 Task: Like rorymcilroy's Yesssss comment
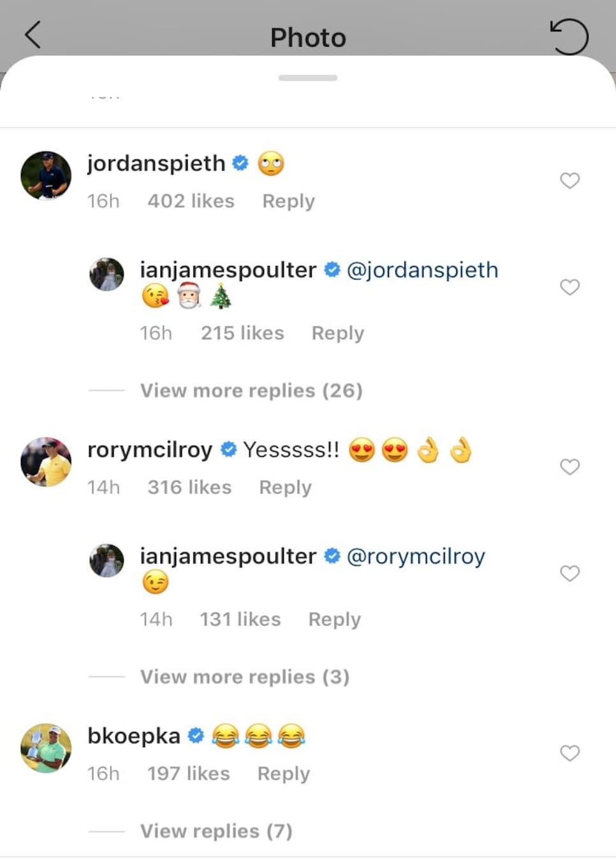569,467
